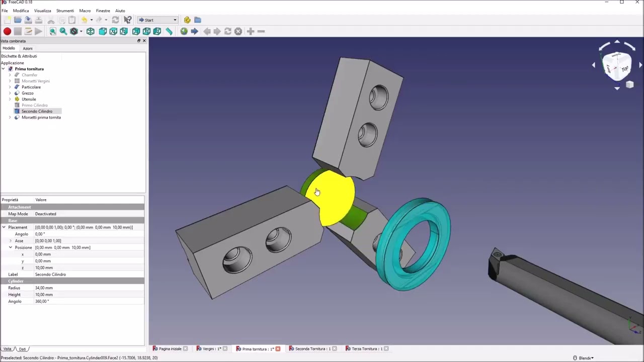
Task: Switch to the Seconda Tornitura document tab
Action: [312, 348]
